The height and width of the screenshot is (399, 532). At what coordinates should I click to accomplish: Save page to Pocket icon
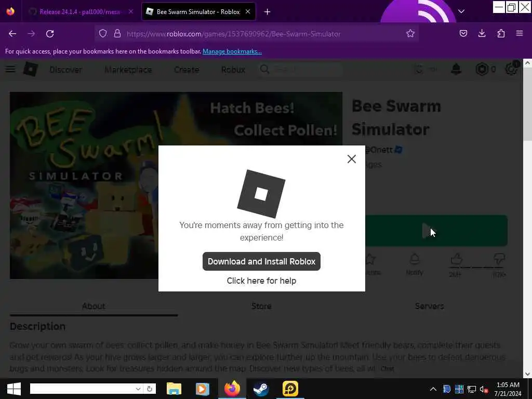coord(463,34)
